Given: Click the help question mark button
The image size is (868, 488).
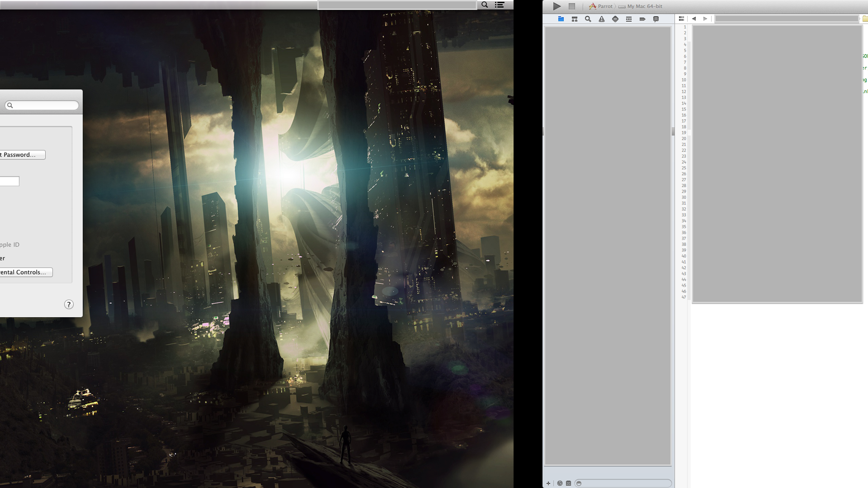Looking at the screenshot, I should tap(69, 305).
